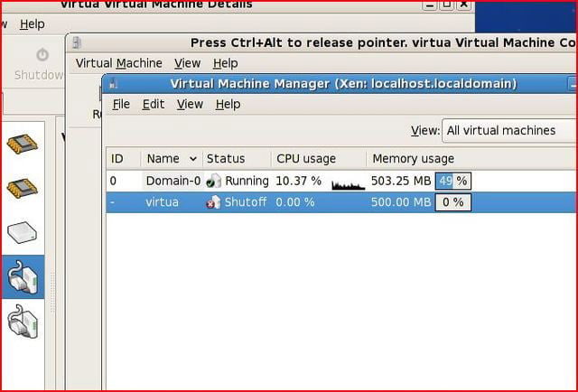
Task: Click 10.37 % CPU usage value
Action: (298, 181)
